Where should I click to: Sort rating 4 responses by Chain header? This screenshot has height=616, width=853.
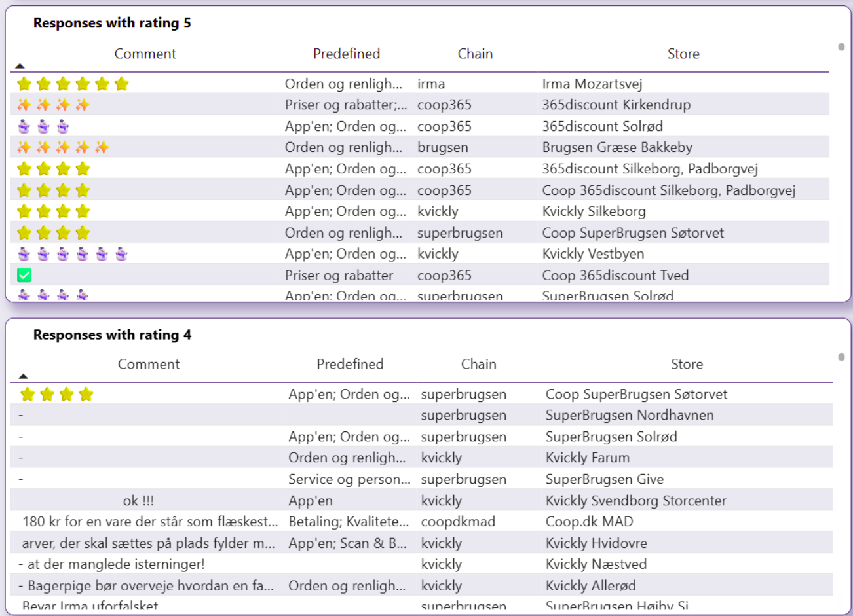(479, 364)
